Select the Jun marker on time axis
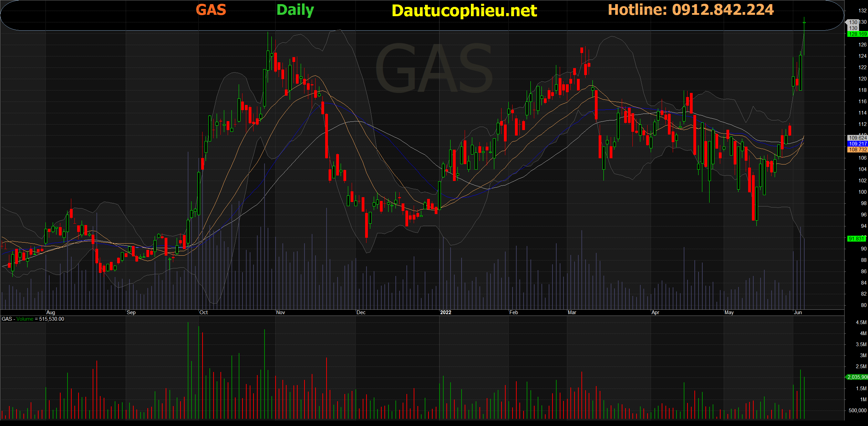The image size is (868, 426). 798,312
